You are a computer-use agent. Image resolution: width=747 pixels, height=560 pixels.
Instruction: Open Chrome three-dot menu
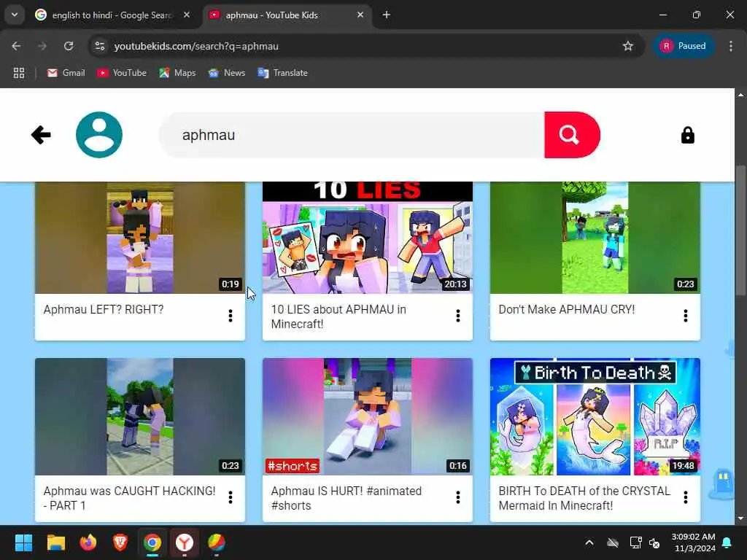[731, 46]
